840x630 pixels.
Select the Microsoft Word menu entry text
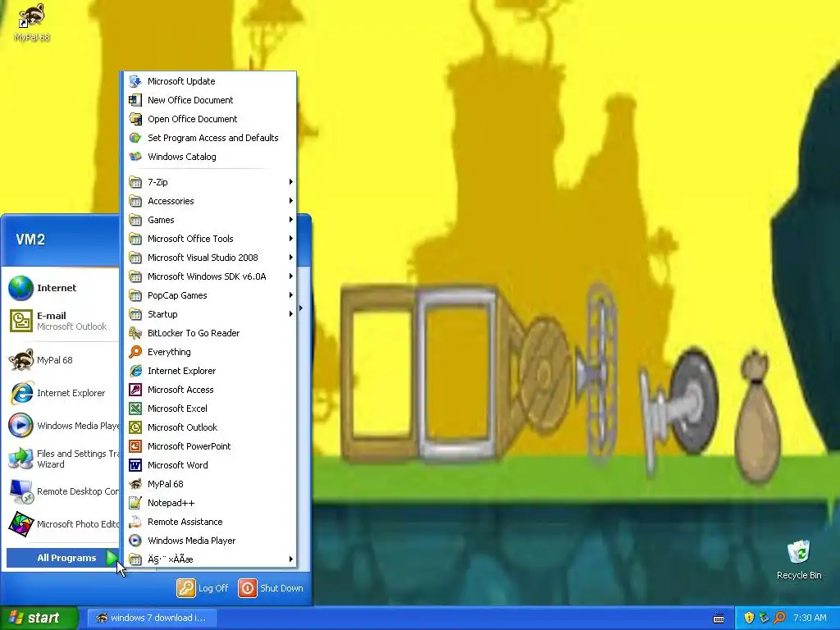click(x=178, y=465)
